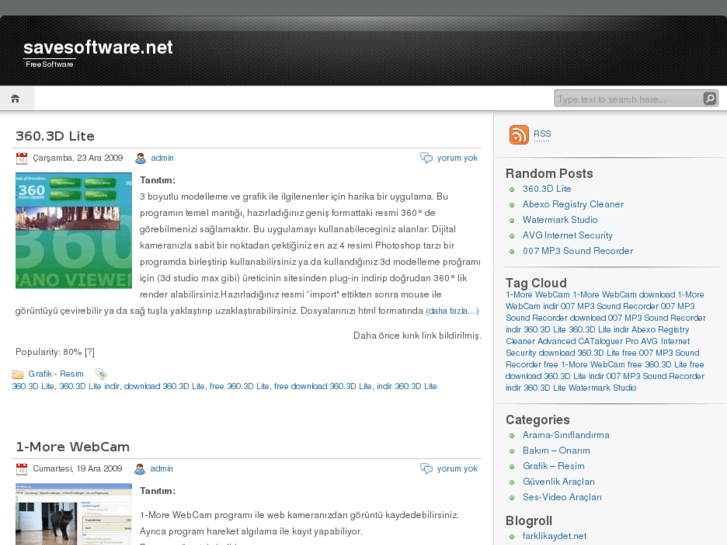Open the RSS text link
This screenshot has width=727, height=545.
pyautogui.click(x=542, y=134)
